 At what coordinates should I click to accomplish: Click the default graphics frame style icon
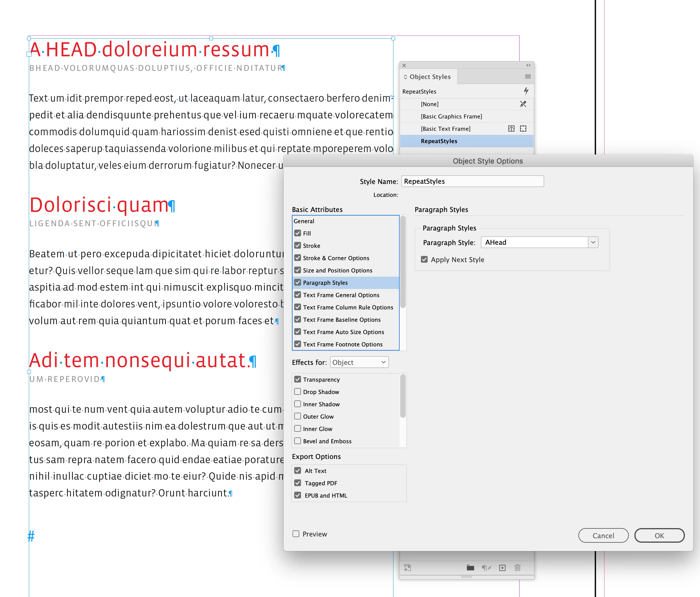523,129
